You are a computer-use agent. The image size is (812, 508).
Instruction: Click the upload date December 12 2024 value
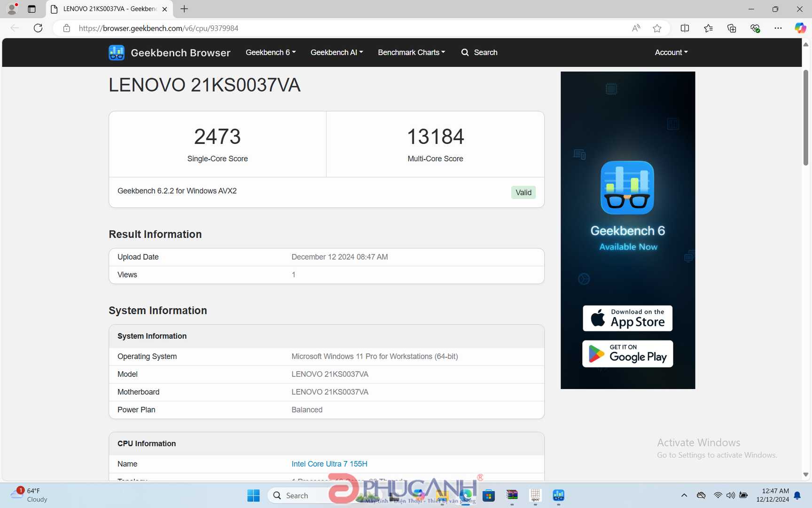[x=340, y=257]
